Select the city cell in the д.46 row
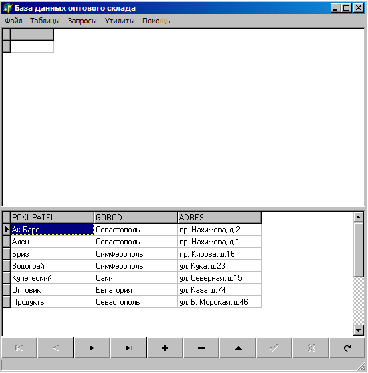The image size is (368, 373). point(136,302)
